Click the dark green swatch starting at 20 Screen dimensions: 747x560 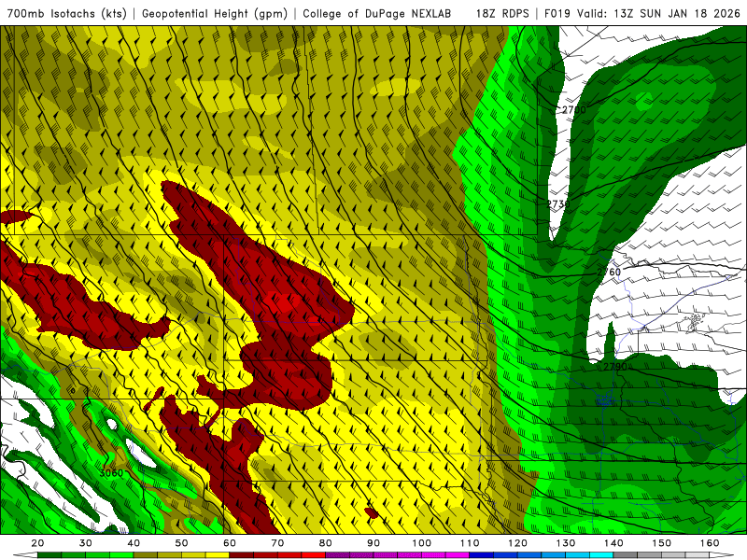tap(49, 555)
